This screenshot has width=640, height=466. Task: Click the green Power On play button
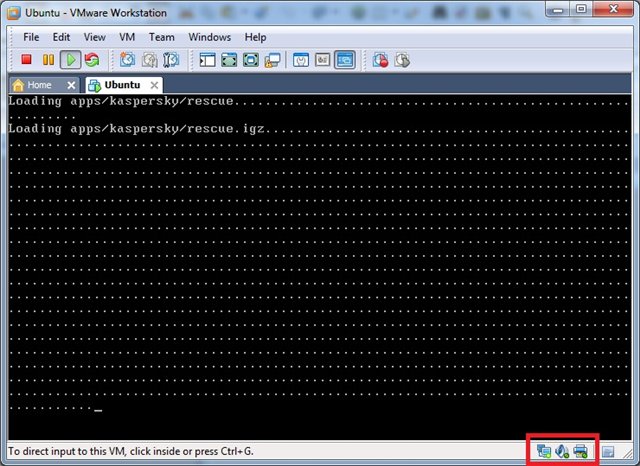(71, 60)
